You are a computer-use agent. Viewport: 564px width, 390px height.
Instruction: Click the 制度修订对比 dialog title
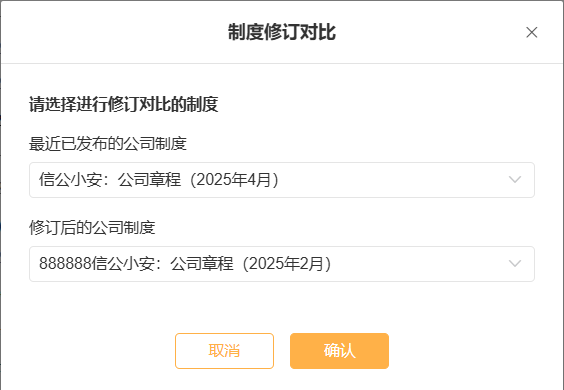282,32
